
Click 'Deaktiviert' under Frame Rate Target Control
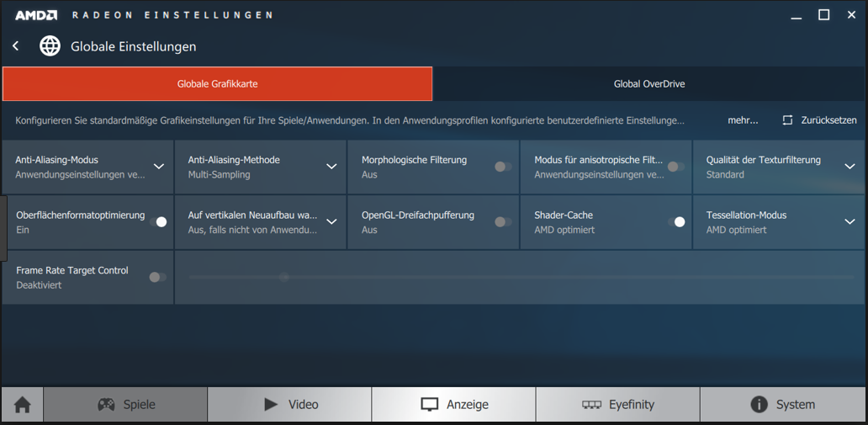[39, 285]
